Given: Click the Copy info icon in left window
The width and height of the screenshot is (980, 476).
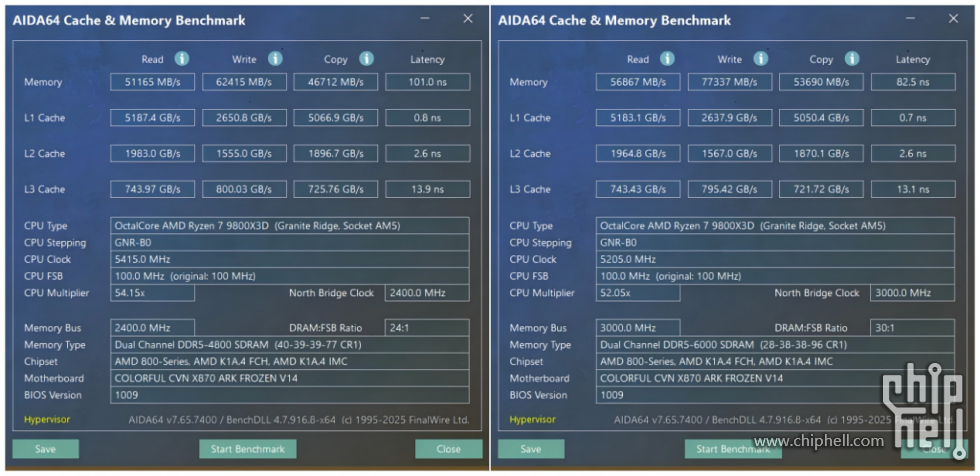Looking at the screenshot, I should tap(366, 59).
